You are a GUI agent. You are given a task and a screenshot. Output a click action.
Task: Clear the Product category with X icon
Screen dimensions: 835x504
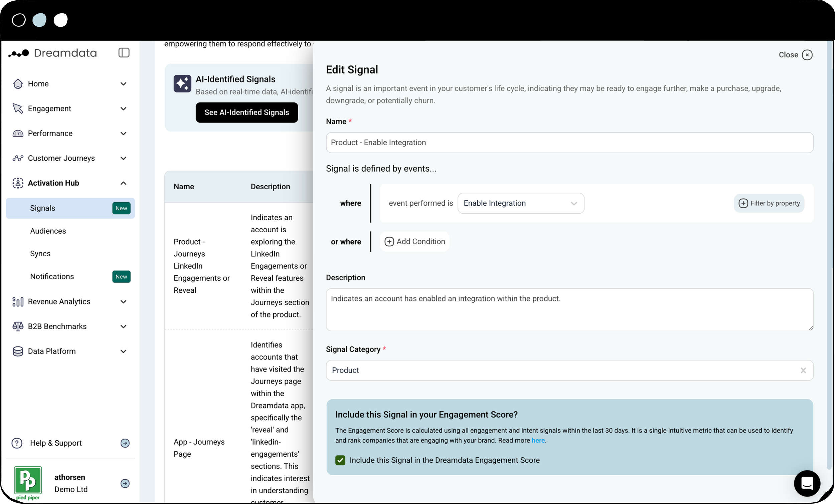coord(803,370)
